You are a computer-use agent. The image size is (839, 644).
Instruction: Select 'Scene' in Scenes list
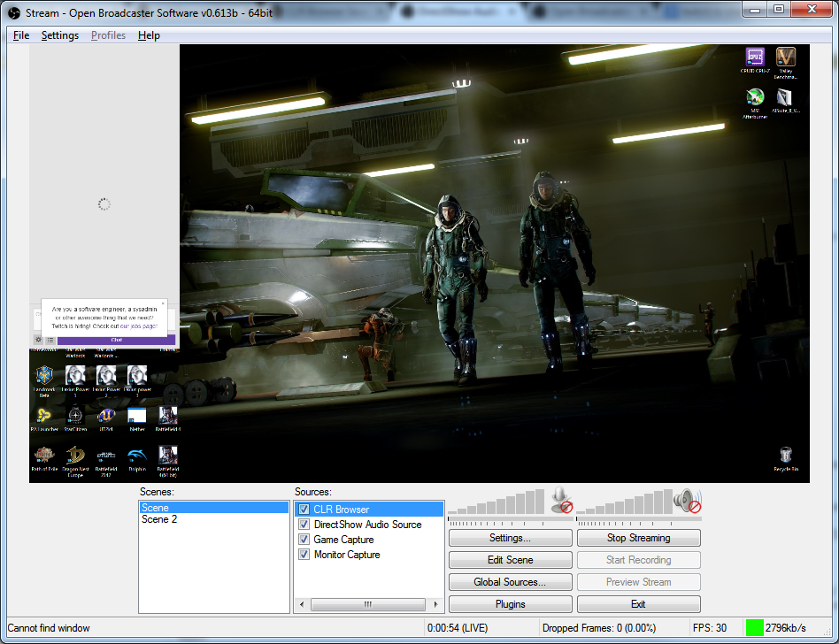coord(214,508)
